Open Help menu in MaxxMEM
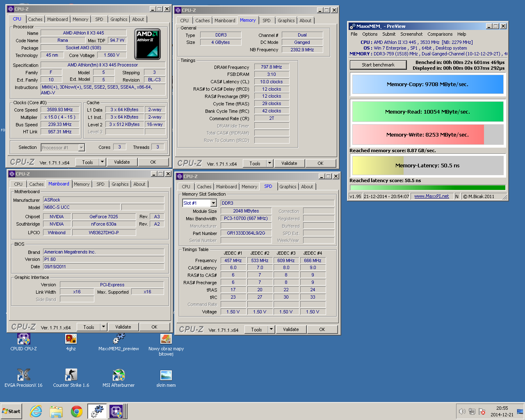The image size is (525, 420). tap(462, 34)
